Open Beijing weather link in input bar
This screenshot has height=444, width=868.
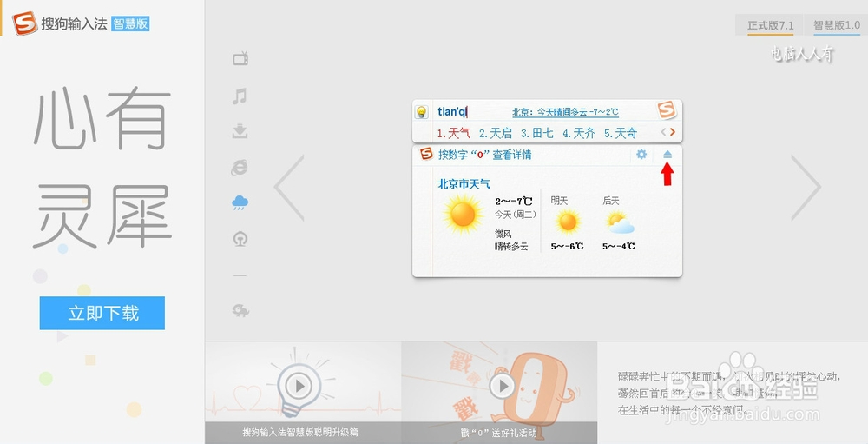point(565,113)
